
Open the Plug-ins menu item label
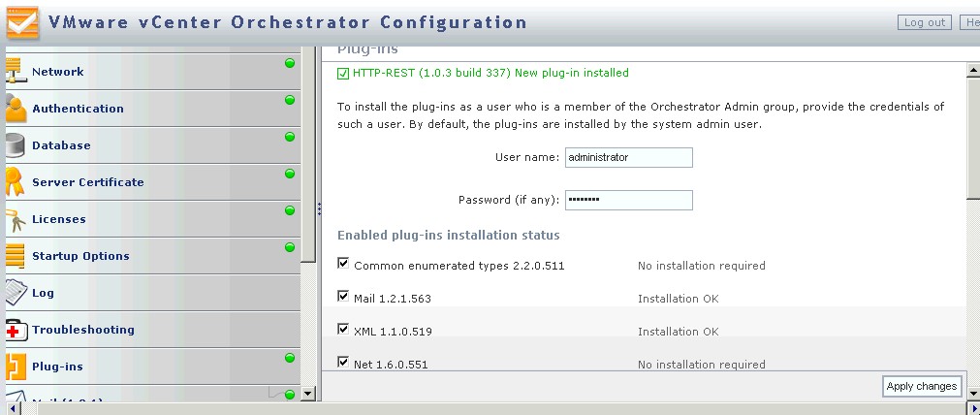[57, 367]
